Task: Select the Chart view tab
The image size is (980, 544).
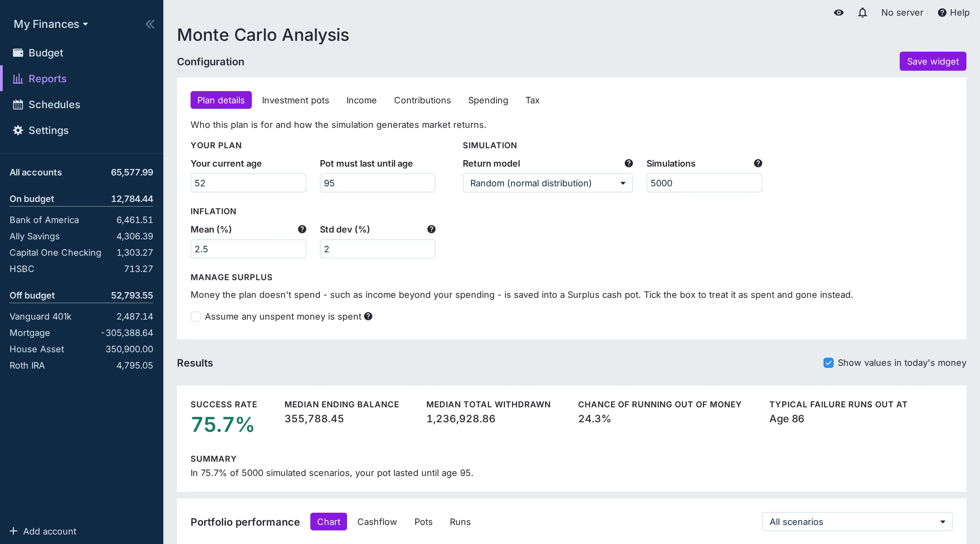Action: [328, 522]
